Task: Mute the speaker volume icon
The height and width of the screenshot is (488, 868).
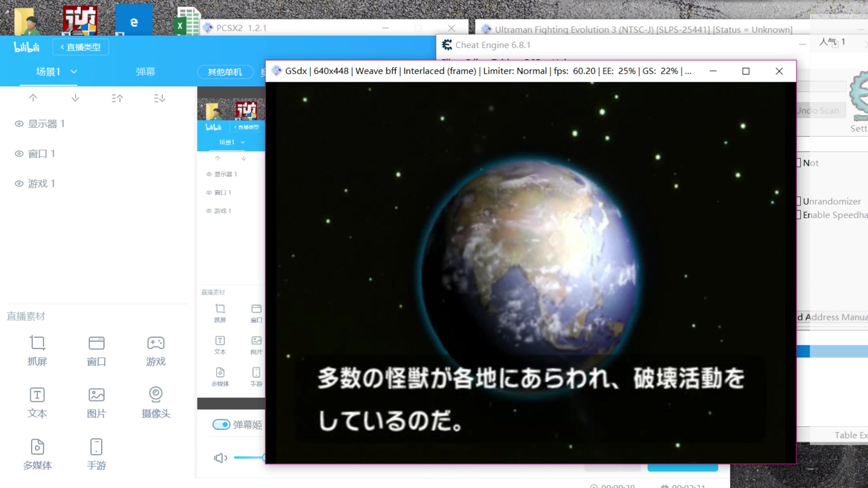Action: click(220, 458)
